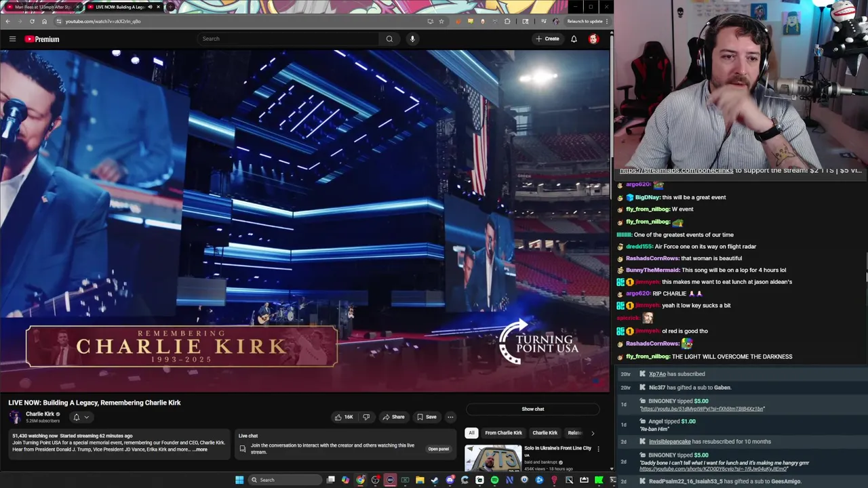Image resolution: width=868 pixels, height=488 pixels.
Task: Open the browser profile avatar
Action: (x=556, y=21)
